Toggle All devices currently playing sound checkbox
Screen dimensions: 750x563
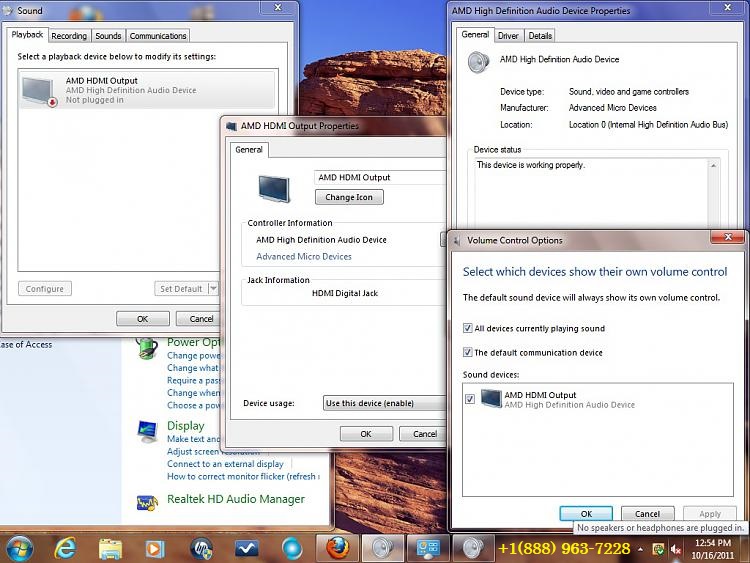467,328
